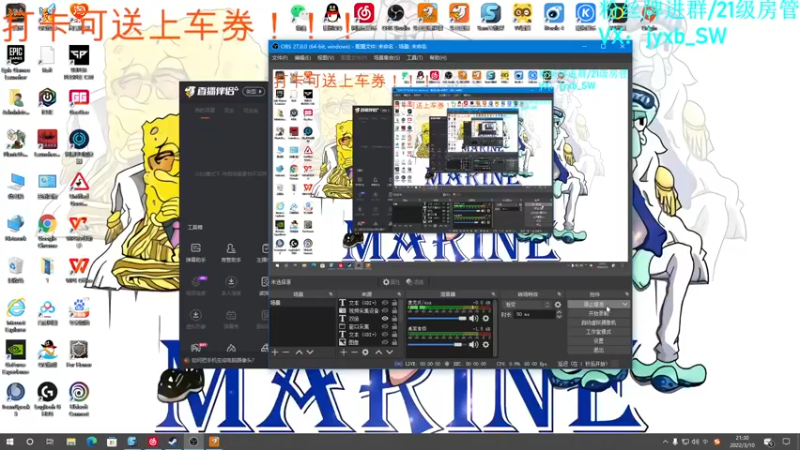Open Google Chrome on the desktop
Viewport: 800px width, 450px height.
point(47,231)
